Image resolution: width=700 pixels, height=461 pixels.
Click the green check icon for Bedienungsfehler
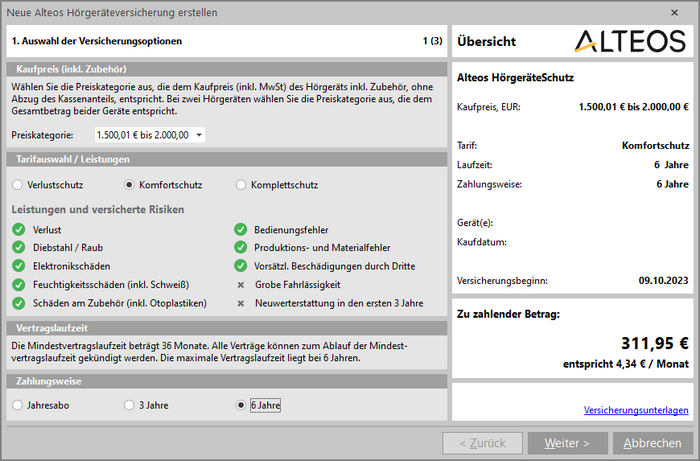click(x=241, y=230)
